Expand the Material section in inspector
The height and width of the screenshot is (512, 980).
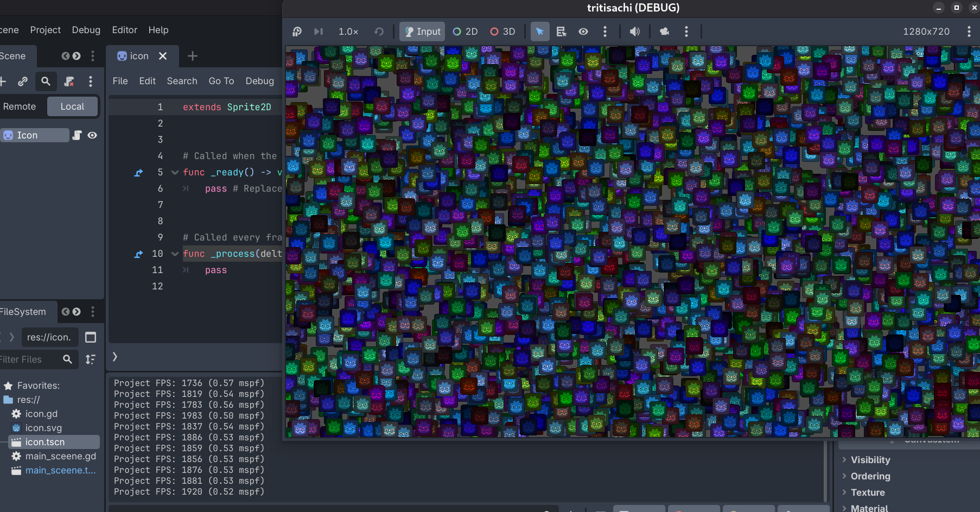tap(869, 508)
